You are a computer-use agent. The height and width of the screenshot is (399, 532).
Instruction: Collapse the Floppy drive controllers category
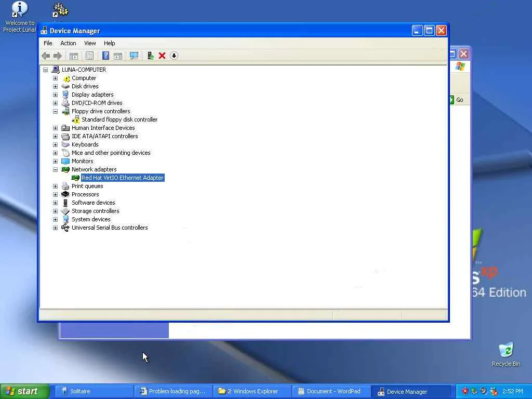pyautogui.click(x=55, y=111)
